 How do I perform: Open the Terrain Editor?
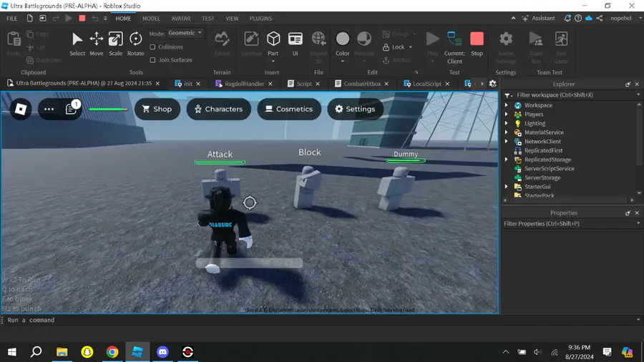click(x=223, y=44)
